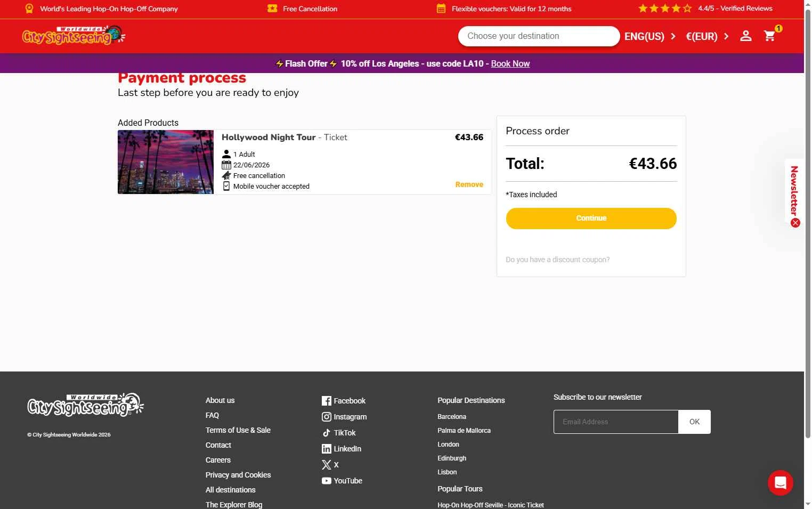This screenshot has height=509, width=812.
Task: Open the user account icon
Action: tap(745, 36)
